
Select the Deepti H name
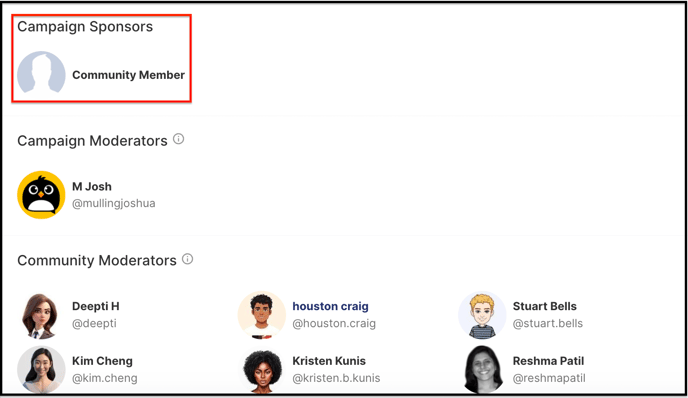(x=96, y=306)
